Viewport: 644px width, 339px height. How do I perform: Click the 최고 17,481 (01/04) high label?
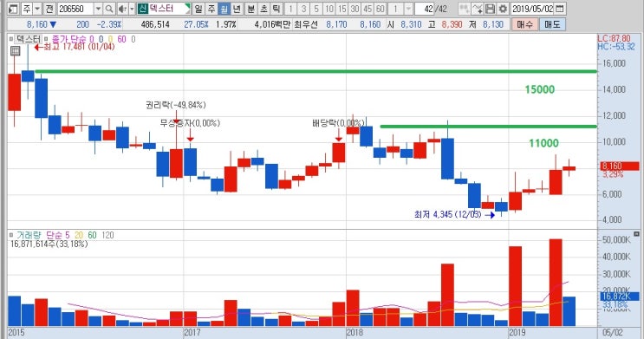point(79,47)
